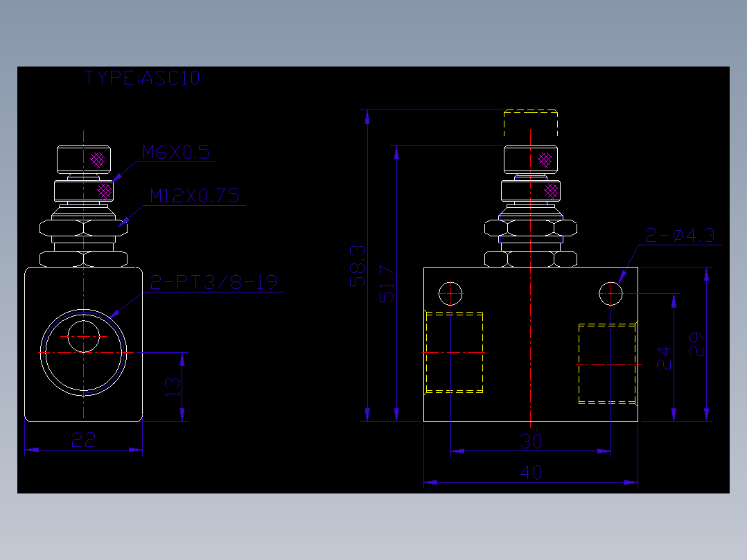747x560 pixels.
Task: Select the 30 hole spacing dimension
Action: click(x=531, y=441)
